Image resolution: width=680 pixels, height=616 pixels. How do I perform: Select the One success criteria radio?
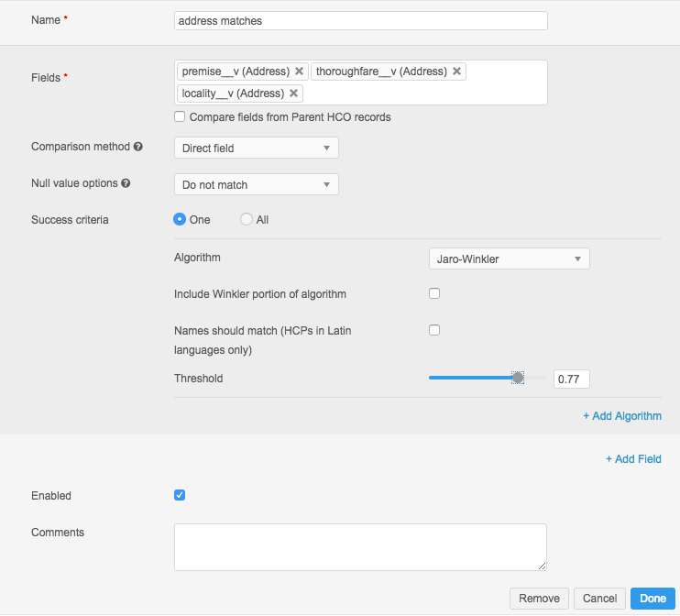tap(181, 220)
